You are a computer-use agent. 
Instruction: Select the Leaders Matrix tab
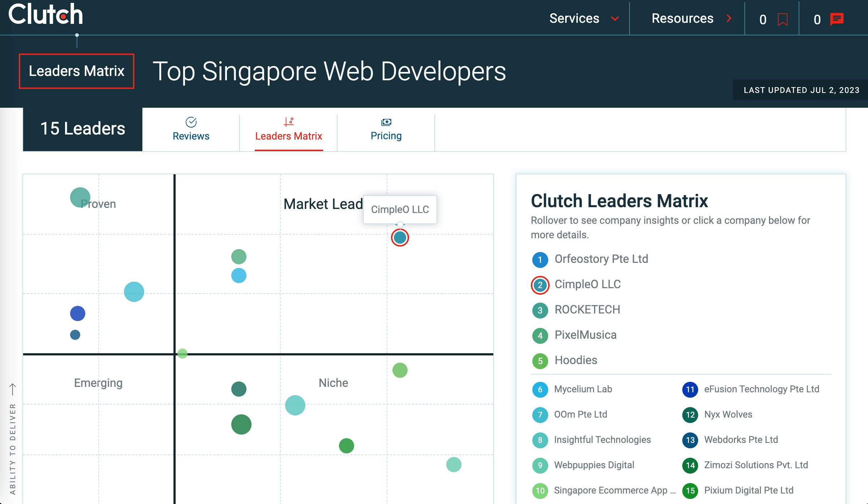tap(288, 129)
